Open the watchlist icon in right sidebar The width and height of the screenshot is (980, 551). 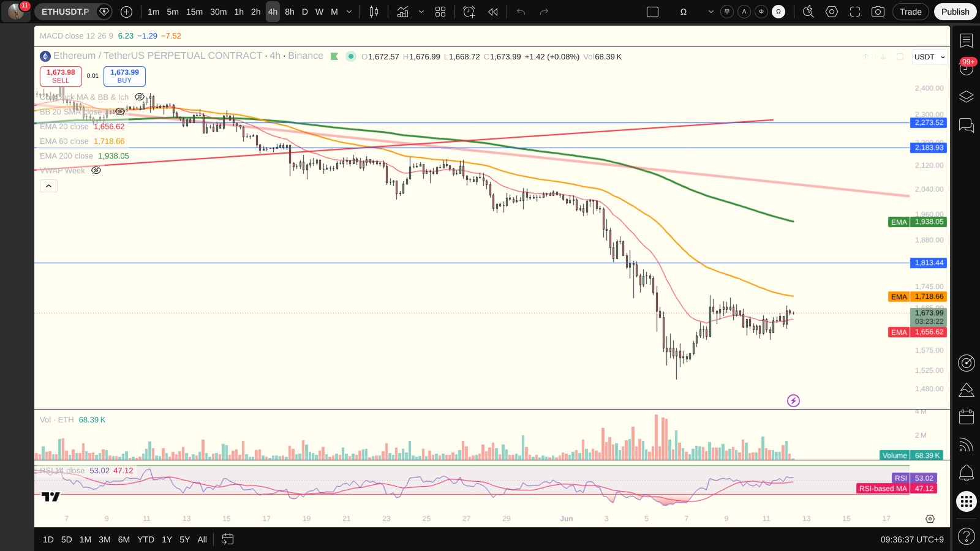pos(967,41)
